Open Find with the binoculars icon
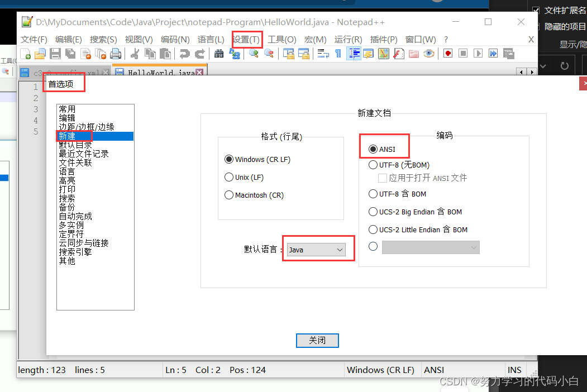 click(x=219, y=54)
